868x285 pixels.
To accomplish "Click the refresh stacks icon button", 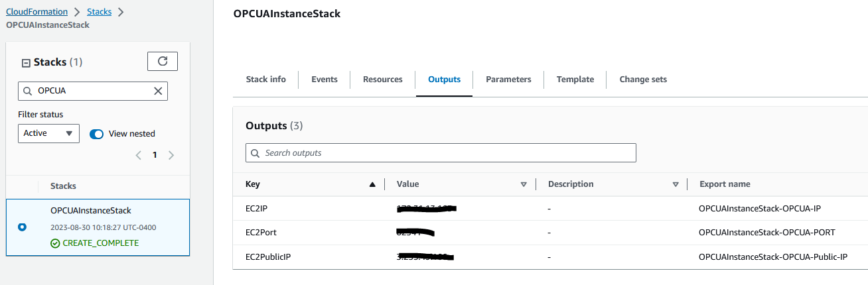I will [163, 61].
